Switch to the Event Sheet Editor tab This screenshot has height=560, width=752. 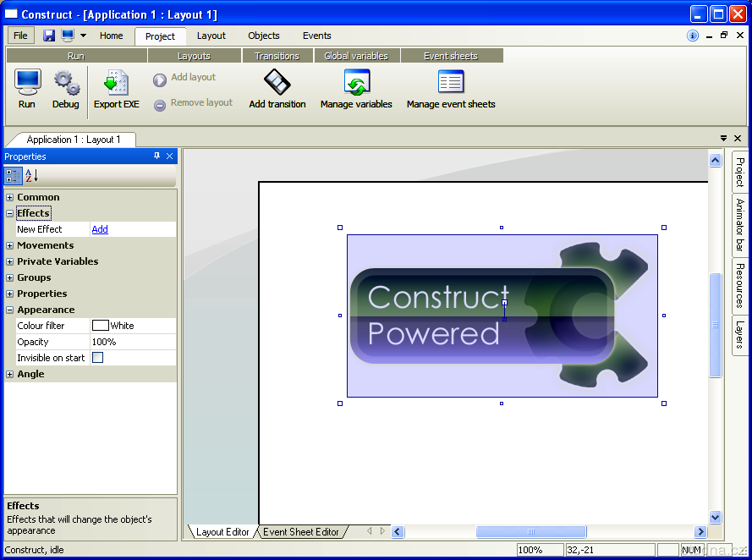[x=301, y=532]
